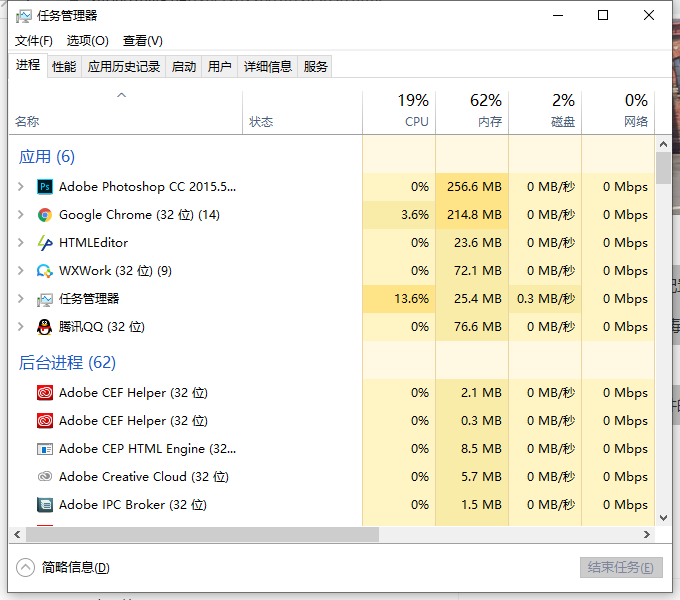Click the 结束任务 button
Image resolution: width=680 pixels, height=600 pixels.
point(621,567)
